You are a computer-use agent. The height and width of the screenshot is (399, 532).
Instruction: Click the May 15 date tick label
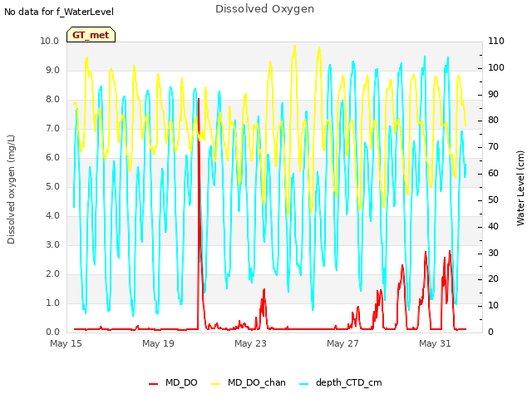pyautogui.click(x=66, y=343)
